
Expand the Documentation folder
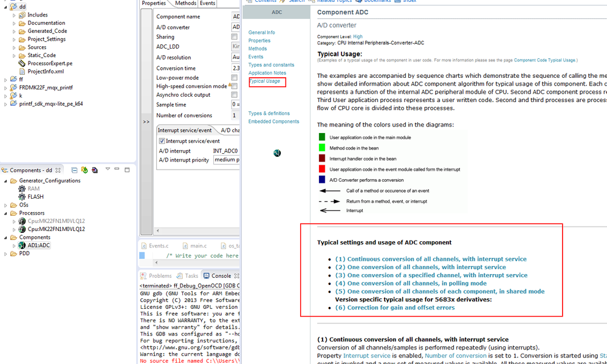[x=15, y=23]
